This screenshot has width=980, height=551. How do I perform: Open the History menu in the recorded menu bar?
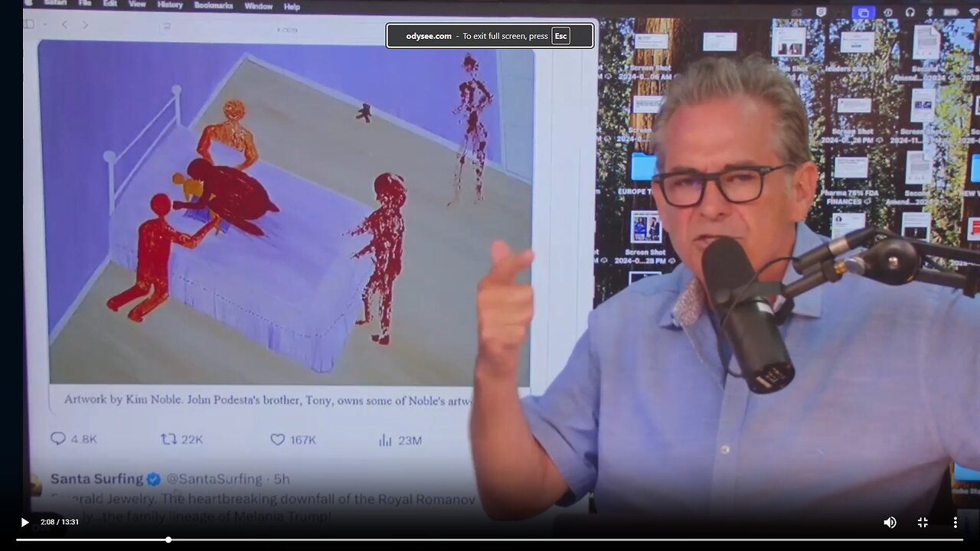170,5
